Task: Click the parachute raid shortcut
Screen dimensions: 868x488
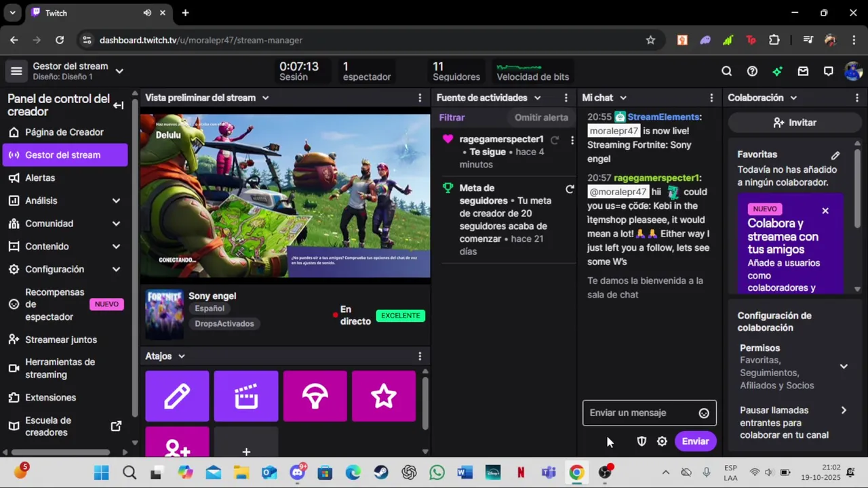Action: coord(315,396)
